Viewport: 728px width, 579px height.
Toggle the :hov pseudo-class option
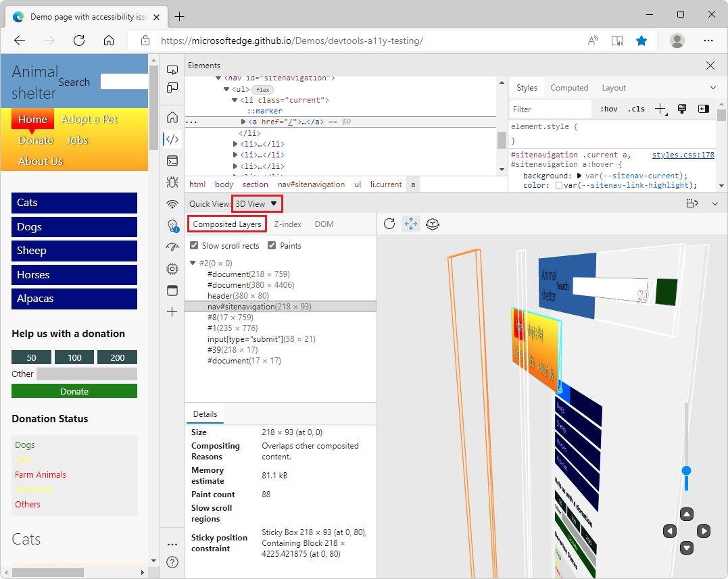[608, 109]
